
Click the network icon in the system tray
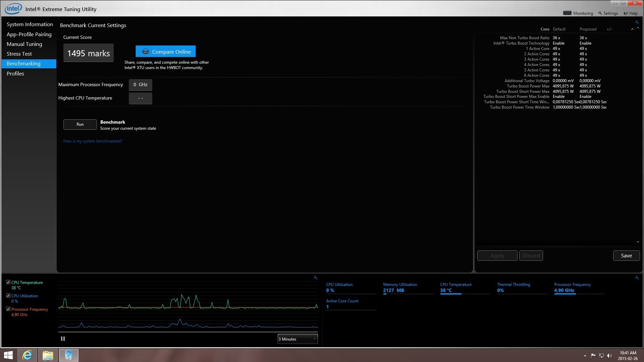click(x=601, y=356)
